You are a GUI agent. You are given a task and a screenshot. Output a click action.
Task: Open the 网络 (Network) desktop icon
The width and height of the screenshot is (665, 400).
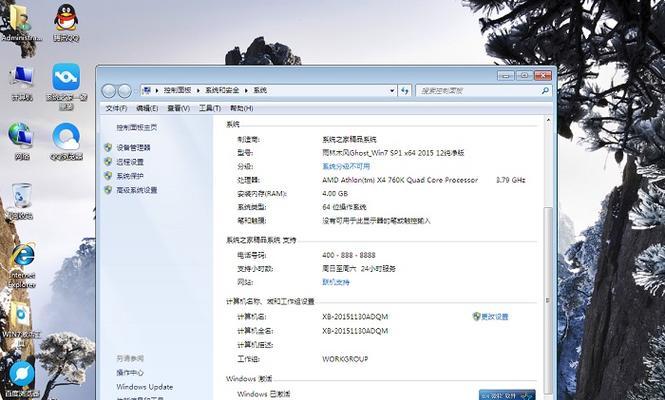click(x=21, y=141)
